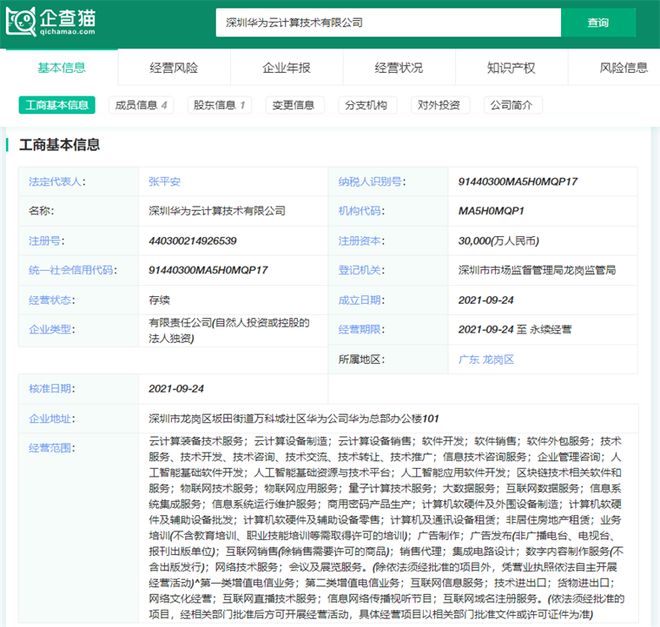Click the company address ending in 办公楼101
Image resolution: width=660 pixels, height=627 pixels.
click(293, 419)
